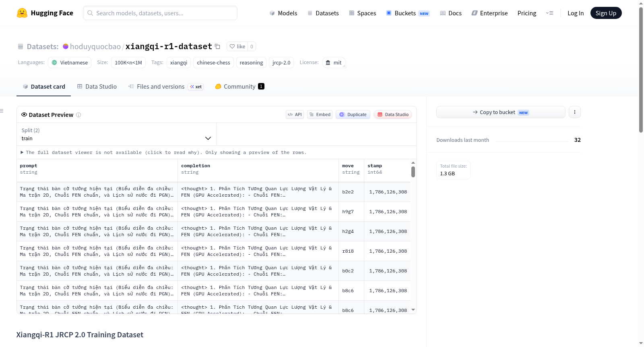Click the Sign Up button
The width and height of the screenshot is (644, 347).
coord(606,13)
